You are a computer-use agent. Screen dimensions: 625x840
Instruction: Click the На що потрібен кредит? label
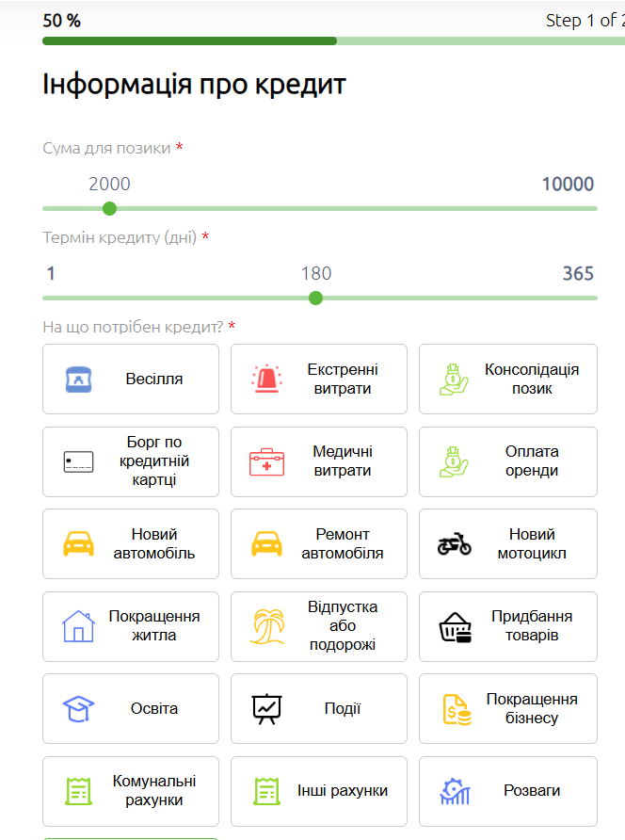point(133,327)
